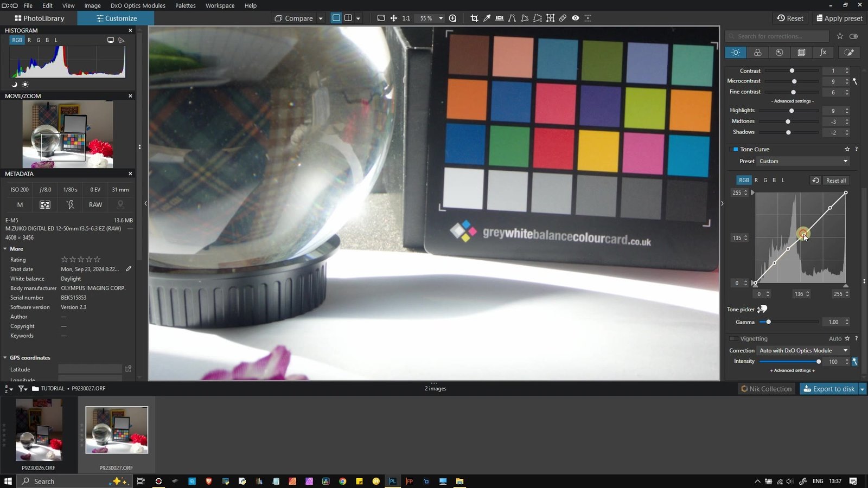The width and height of the screenshot is (868, 488).
Task: Collapse the GPS coordinates section
Action: point(5,358)
